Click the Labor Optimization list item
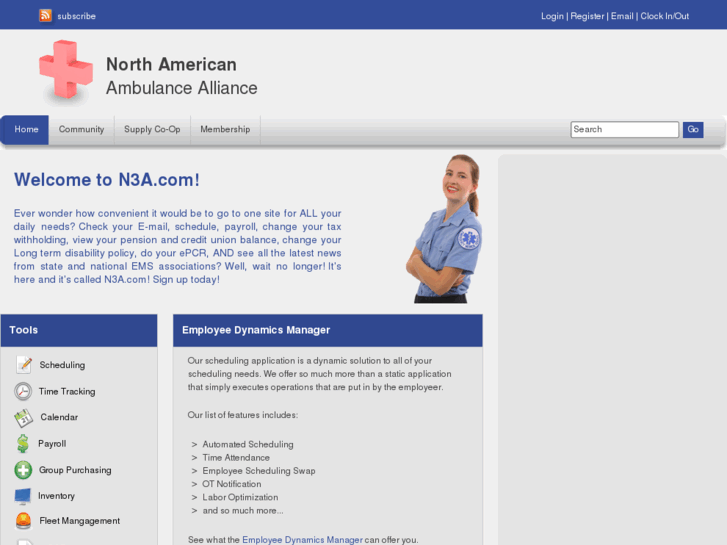 [240, 497]
